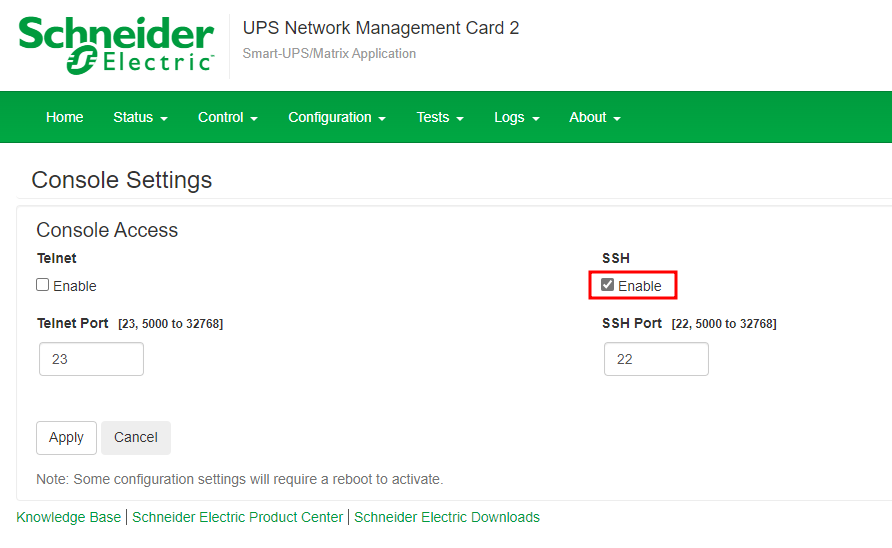
Task: Go to the Home page
Action: tap(64, 117)
